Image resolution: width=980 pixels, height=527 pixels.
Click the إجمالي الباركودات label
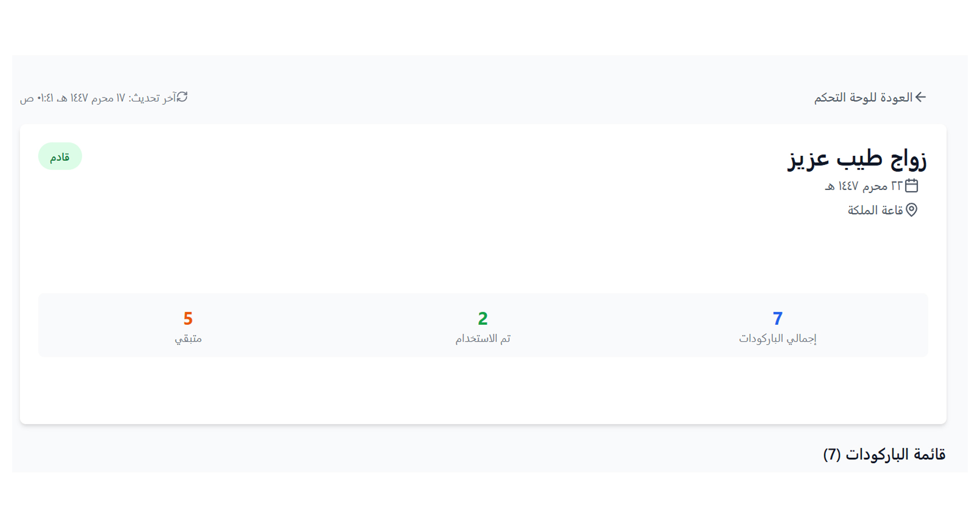point(777,339)
